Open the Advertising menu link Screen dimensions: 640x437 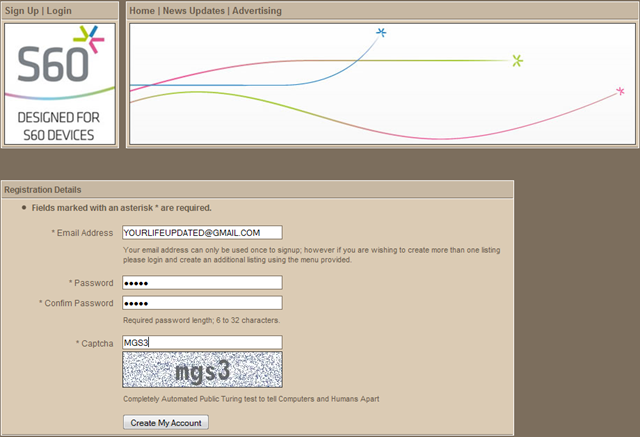point(257,11)
